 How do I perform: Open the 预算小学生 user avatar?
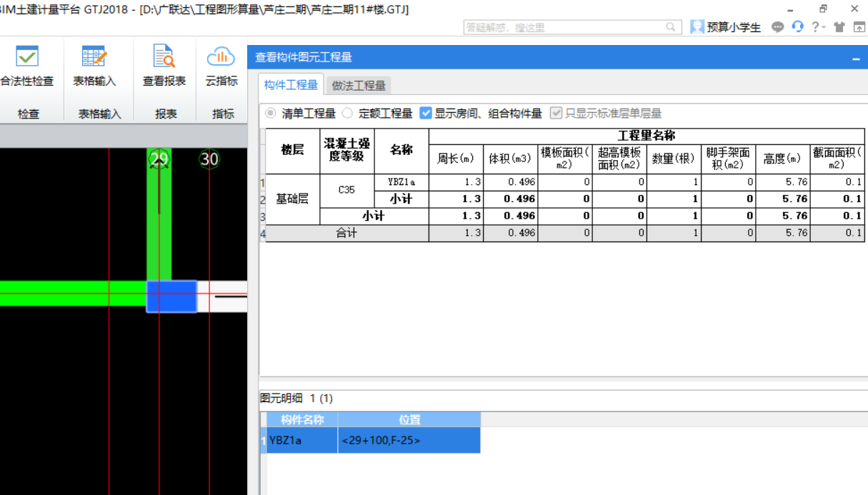(697, 27)
